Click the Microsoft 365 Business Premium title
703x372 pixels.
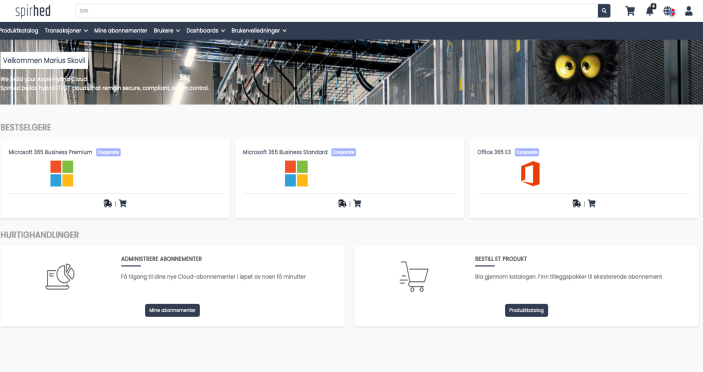50,152
